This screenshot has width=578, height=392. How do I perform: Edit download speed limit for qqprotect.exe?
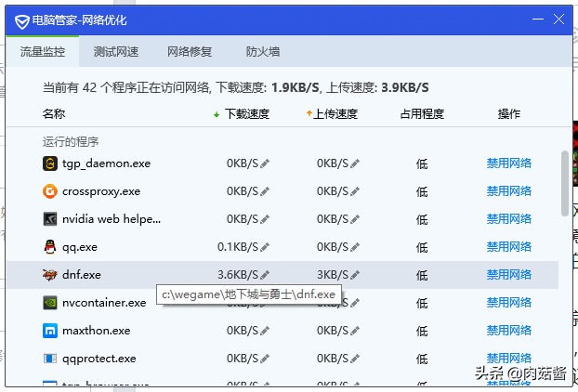(265, 359)
